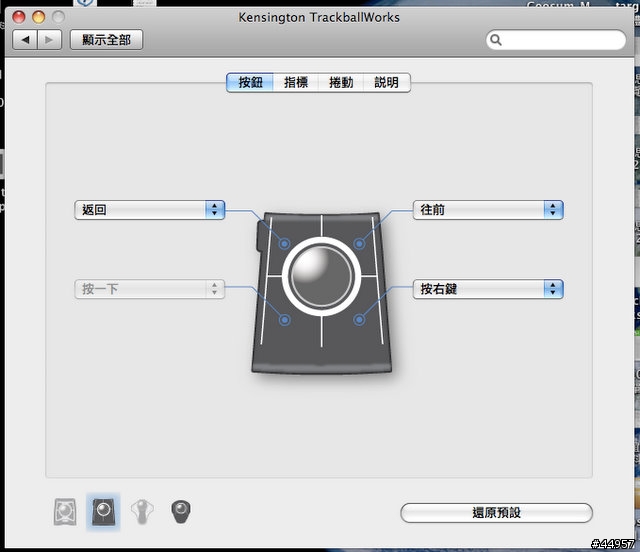Click the bottom-right button marker on trackball
Screen dimensions: 640x552
[x=359, y=320]
